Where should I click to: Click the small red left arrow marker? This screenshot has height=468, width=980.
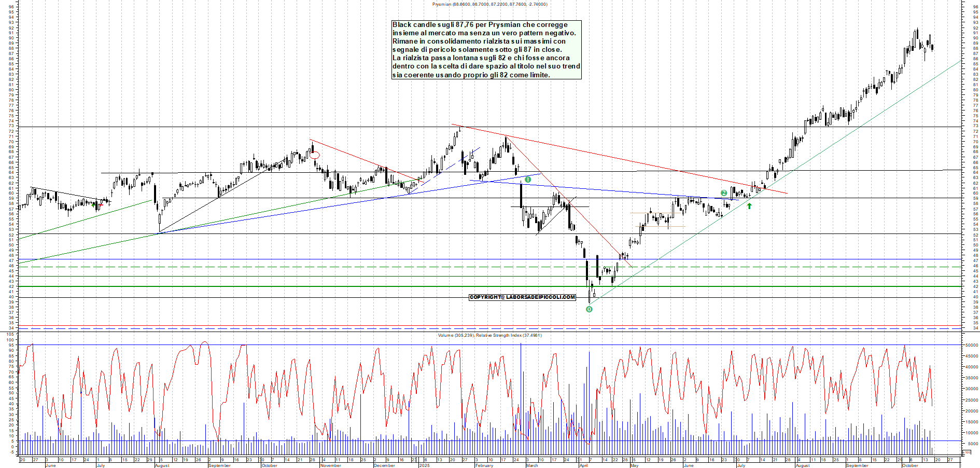point(101,205)
